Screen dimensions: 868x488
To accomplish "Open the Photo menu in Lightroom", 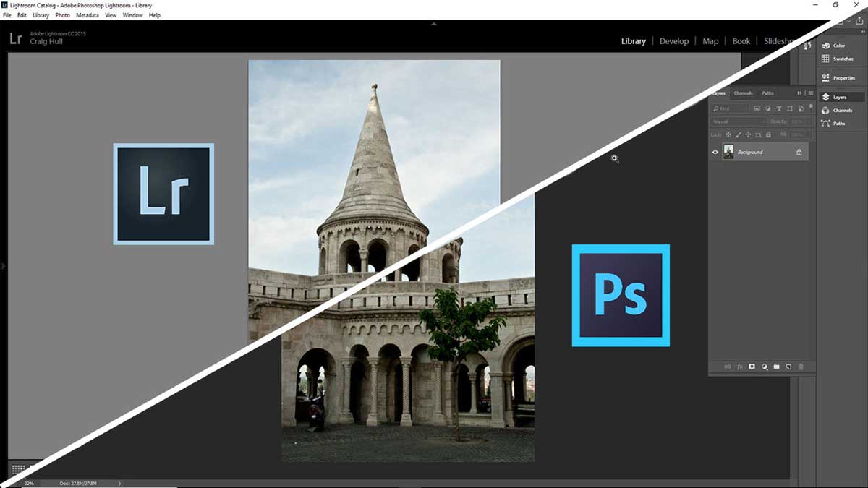I will pos(62,14).
